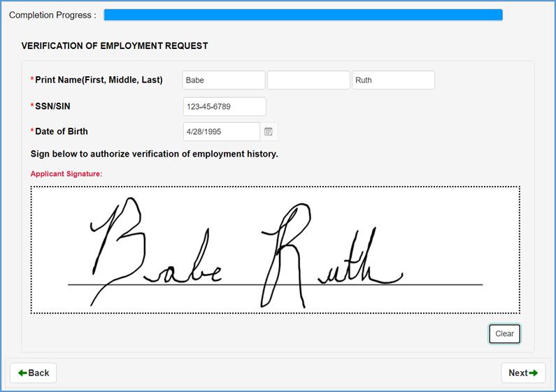Click the Back button text
The image size is (556, 392).
click(x=38, y=373)
